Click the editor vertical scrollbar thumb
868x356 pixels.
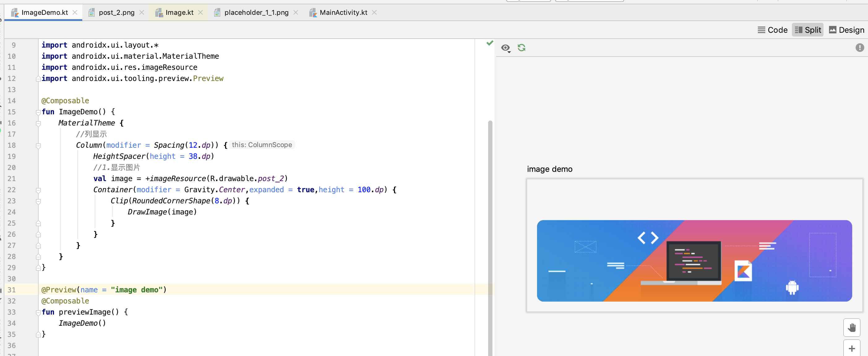[490, 235]
